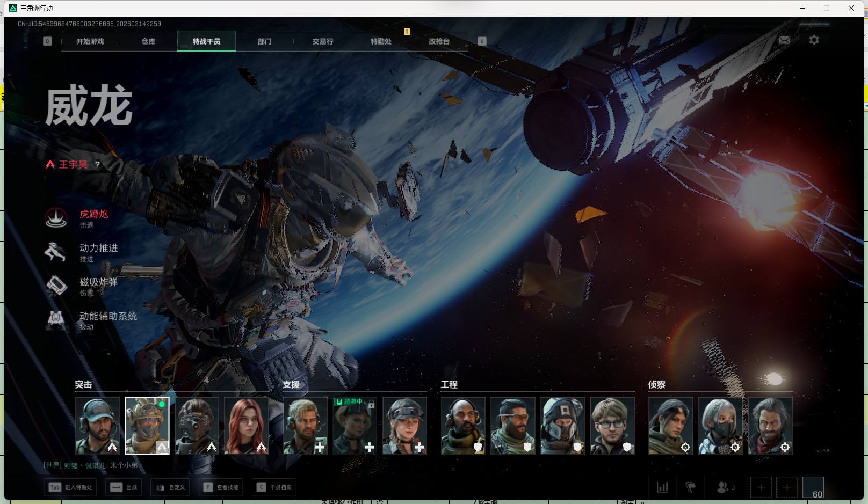Click the first empty squad plus slot

[761, 487]
